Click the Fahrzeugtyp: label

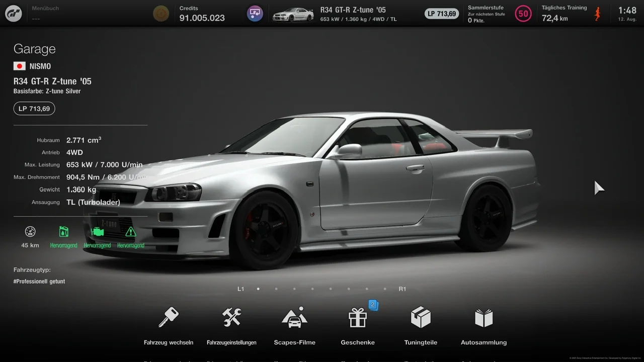pos(32,270)
